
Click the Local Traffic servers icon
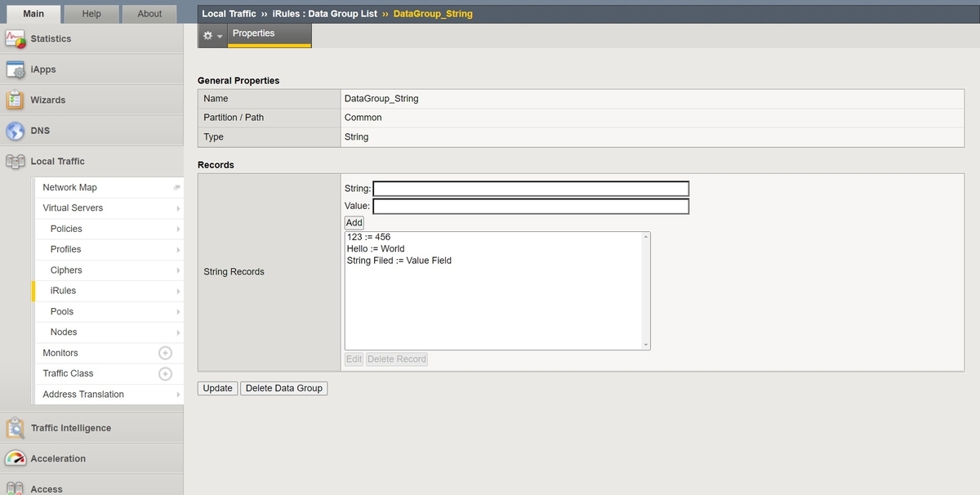[x=16, y=161]
